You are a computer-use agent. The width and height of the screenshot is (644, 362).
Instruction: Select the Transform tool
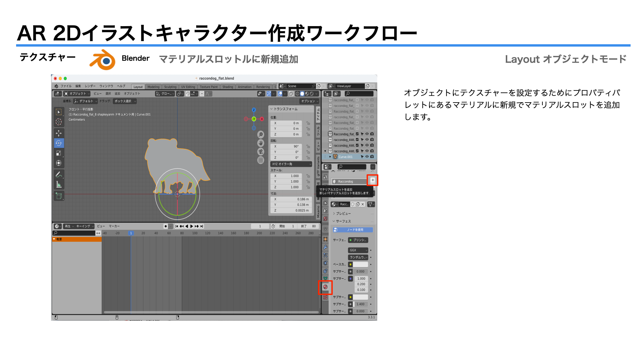[59, 163]
